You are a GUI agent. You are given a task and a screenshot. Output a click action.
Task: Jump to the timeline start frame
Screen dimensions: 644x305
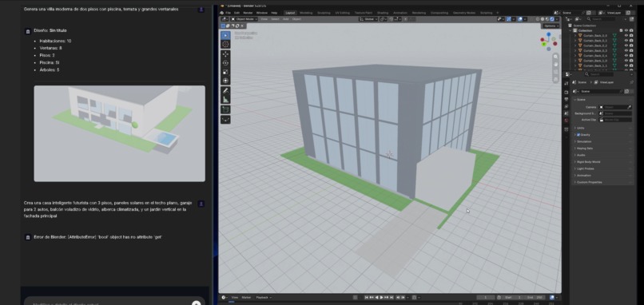pyautogui.click(x=367, y=297)
